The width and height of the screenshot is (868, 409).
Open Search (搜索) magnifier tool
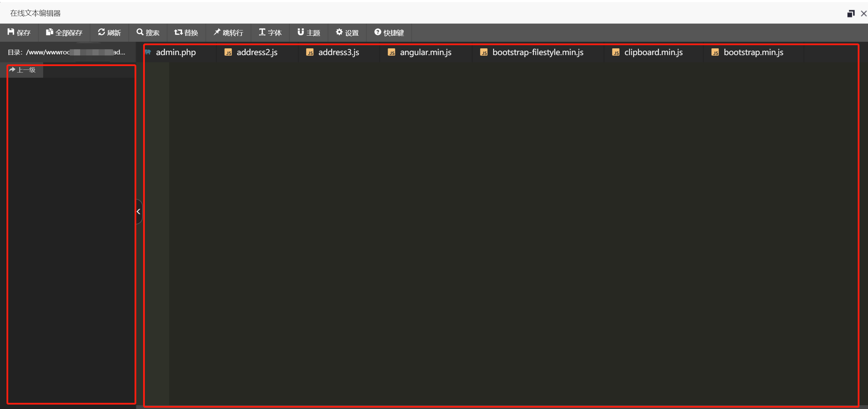(x=140, y=32)
